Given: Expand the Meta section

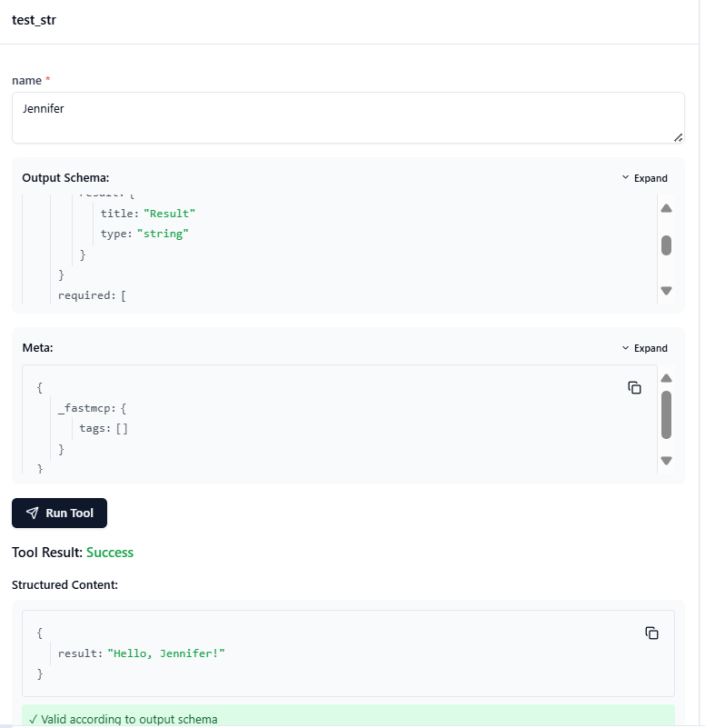Looking at the screenshot, I should point(644,348).
